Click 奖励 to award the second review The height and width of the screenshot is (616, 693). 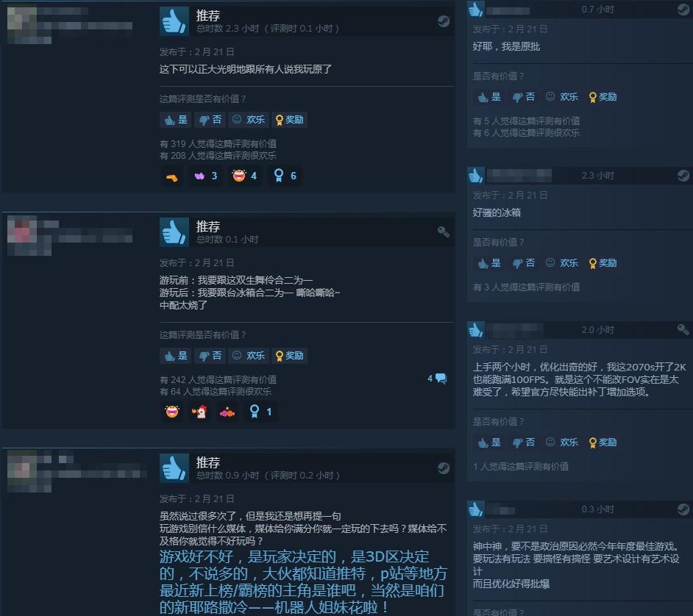[x=290, y=356]
